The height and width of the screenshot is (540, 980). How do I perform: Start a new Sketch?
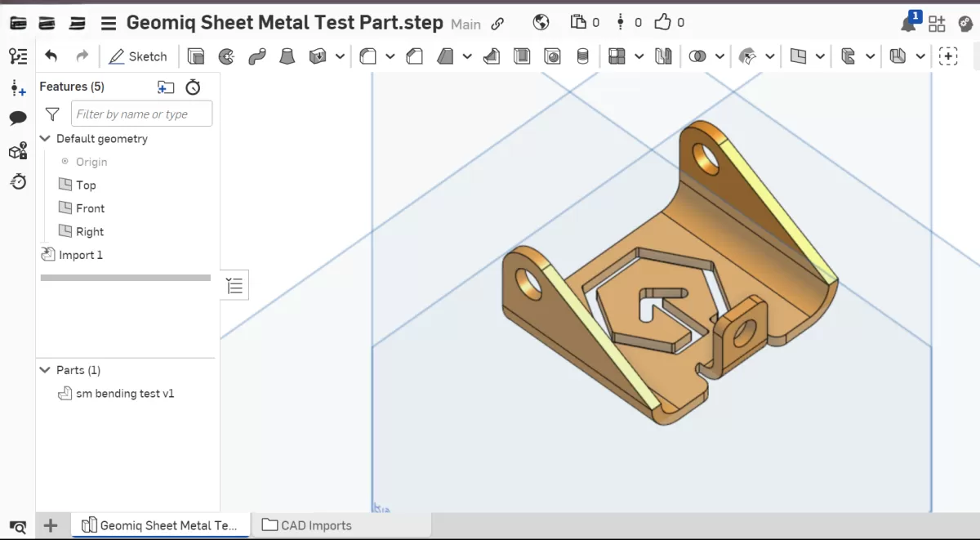137,56
